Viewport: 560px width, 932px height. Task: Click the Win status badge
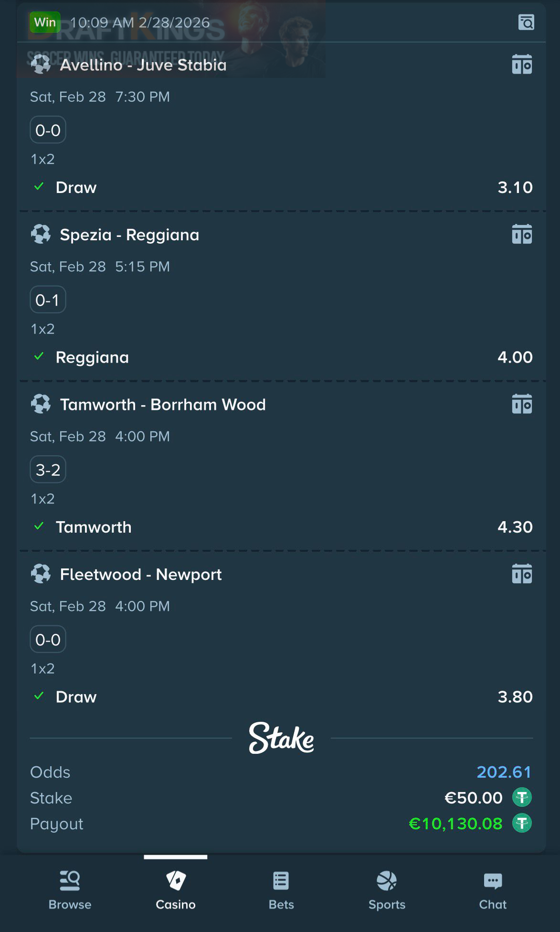46,21
